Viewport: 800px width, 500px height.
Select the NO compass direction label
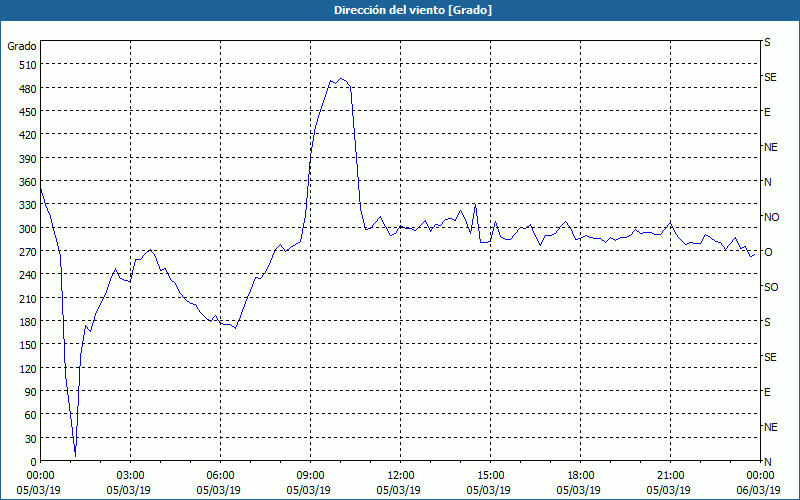click(771, 217)
